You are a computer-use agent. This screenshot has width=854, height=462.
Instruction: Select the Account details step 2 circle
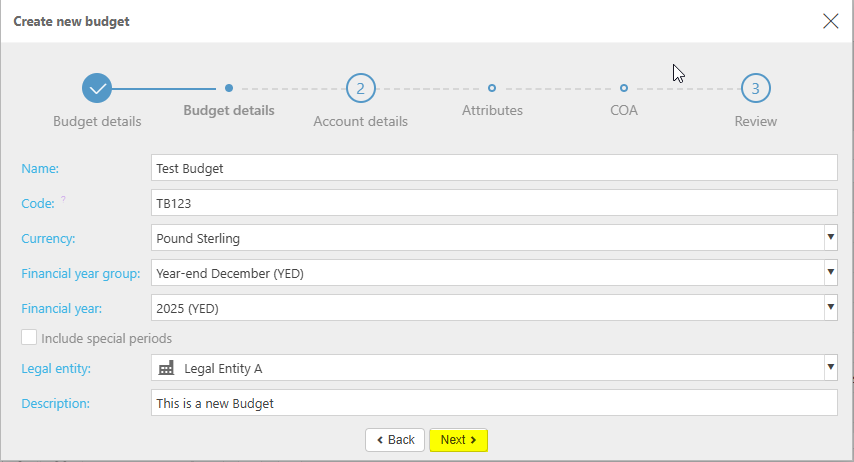click(360, 88)
